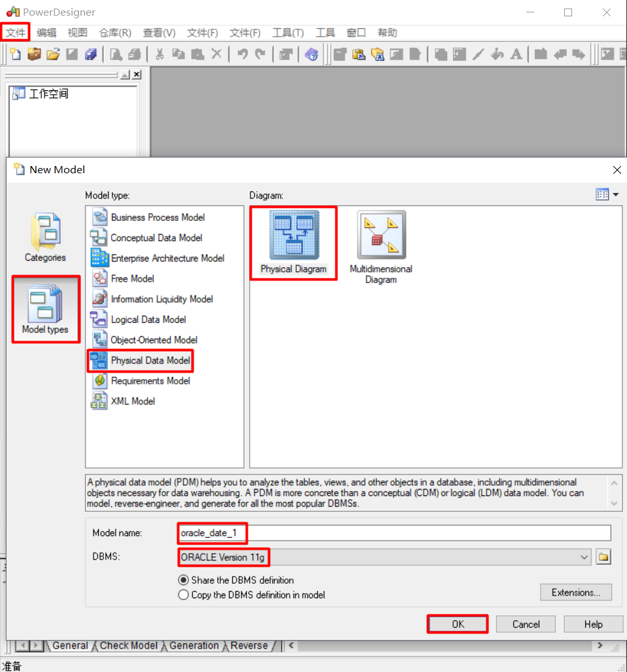Click the Print Preview toolbar icon
This screenshot has height=672, width=627.
[x=116, y=54]
